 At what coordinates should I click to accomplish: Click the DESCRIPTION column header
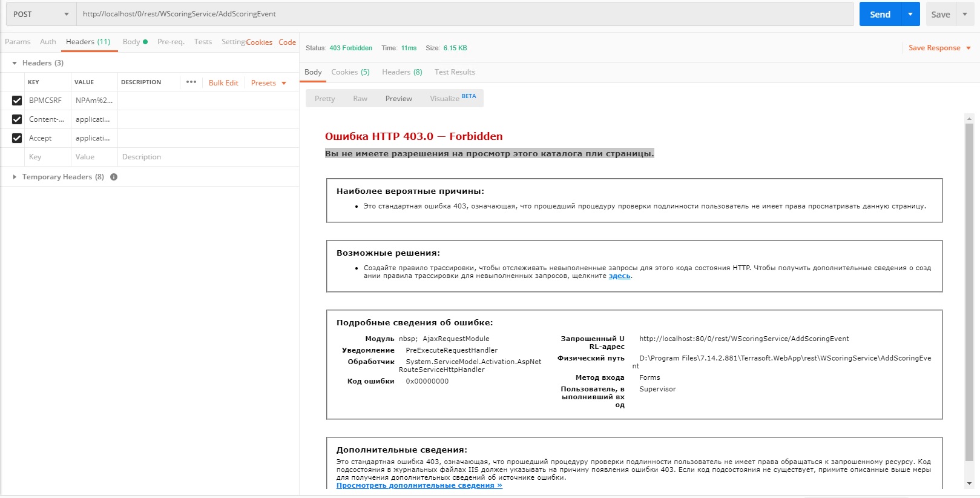point(141,82)
